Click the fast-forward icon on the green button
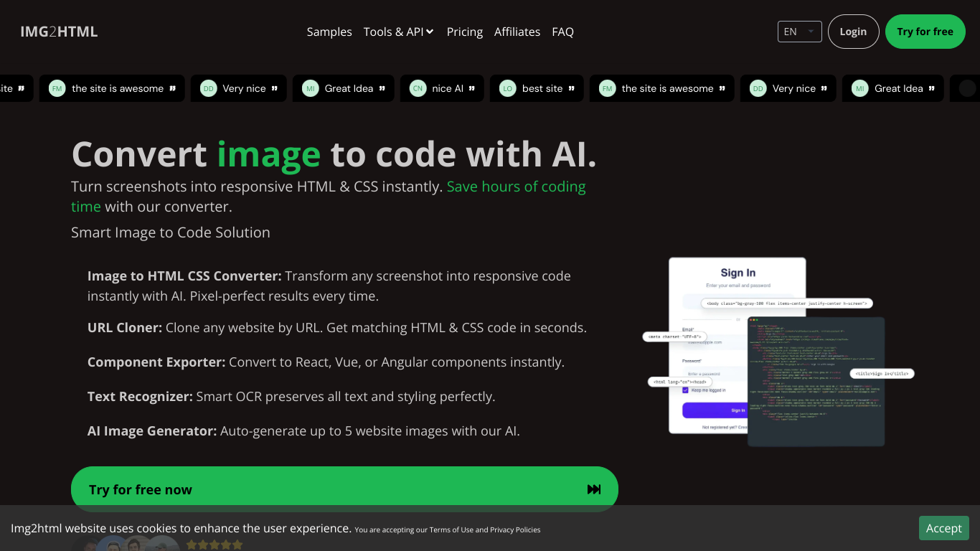The height and width of the screenshot is (551, 980). pos(594,489)
